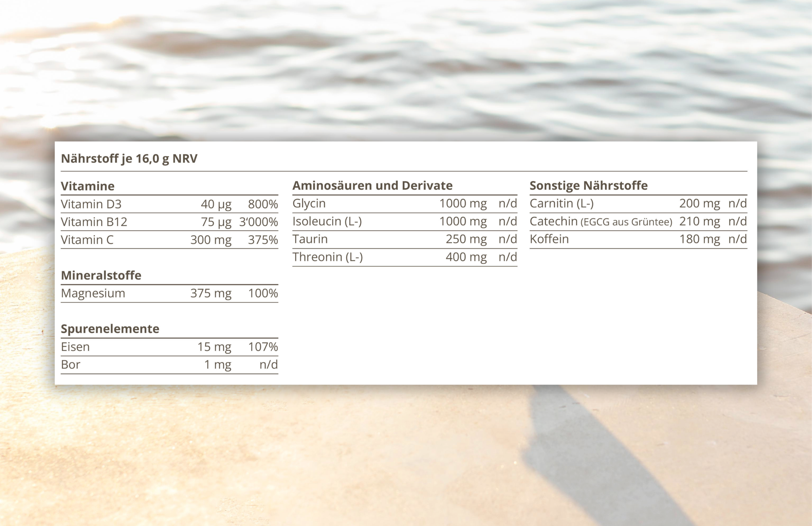Select the 'Bor' row label
812x526 pixels.
coord(71,365)
